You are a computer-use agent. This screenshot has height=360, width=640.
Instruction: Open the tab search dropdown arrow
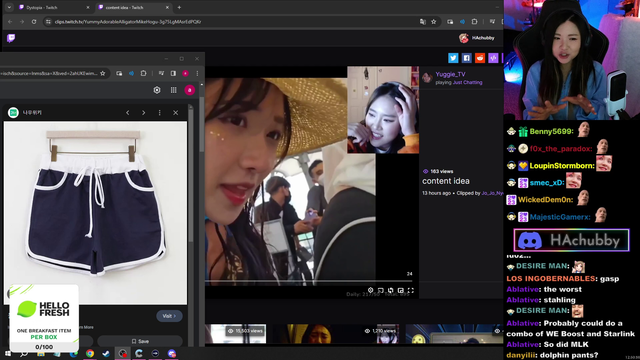tap(9, 7)
